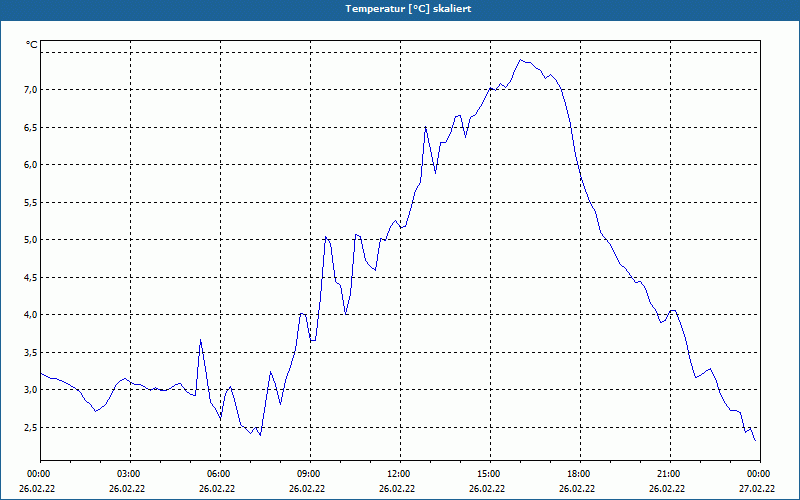The image size is (800, 500).
Task: Select the '12:00' time label
Action: tap(400, 474)
